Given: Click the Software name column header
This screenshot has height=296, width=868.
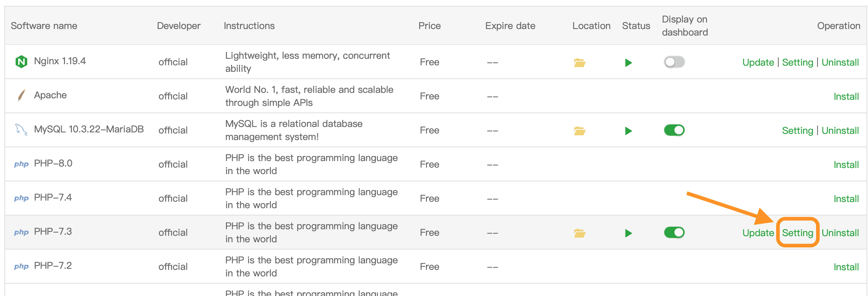Looking at the screenshot, I should (44, 26).
